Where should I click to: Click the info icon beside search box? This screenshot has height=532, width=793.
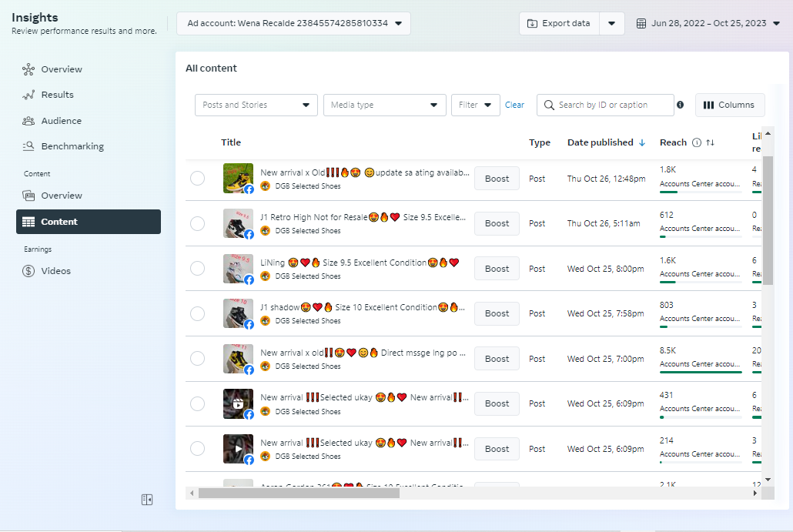point(681,105)
